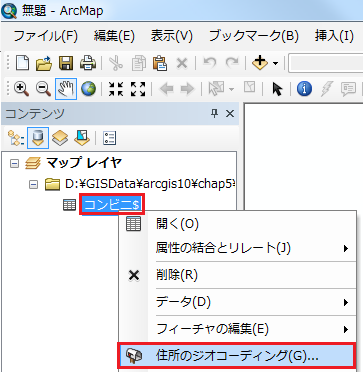The width and height of the screenshot is (363, 372).
Task: Click the Redo arrow icon
Action: coord(231,62)
